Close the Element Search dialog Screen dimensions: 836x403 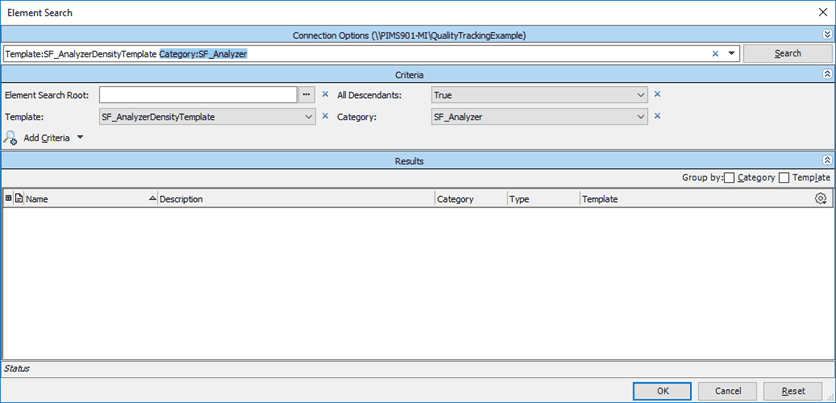[x=823, y=12]
